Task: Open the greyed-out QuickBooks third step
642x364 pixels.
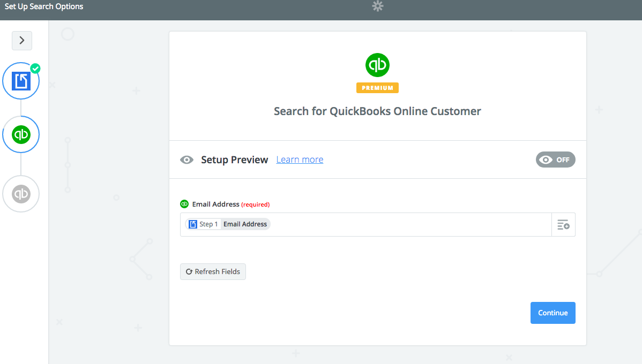Action: point(21,194)
